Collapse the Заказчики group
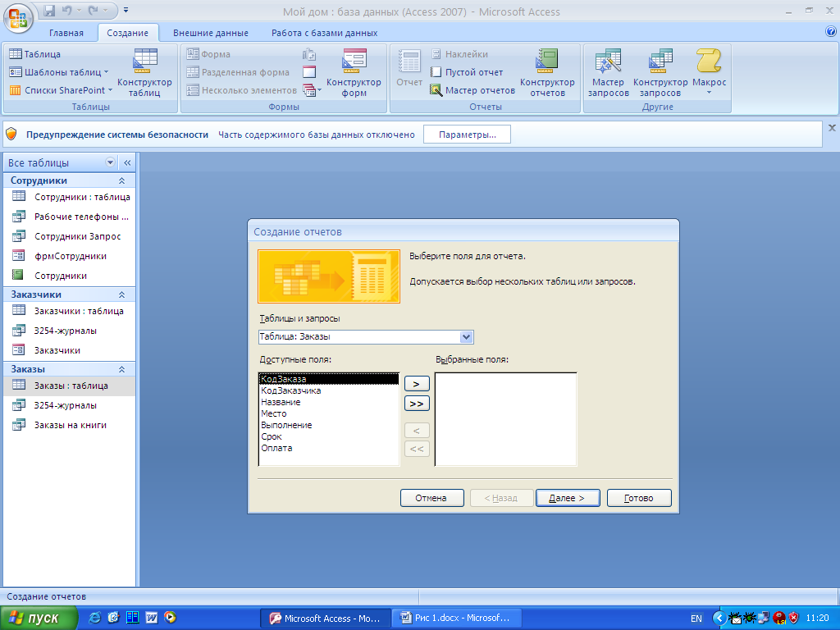Image resolution: width=840 pixels, height=630 pixels. [121, 294]
